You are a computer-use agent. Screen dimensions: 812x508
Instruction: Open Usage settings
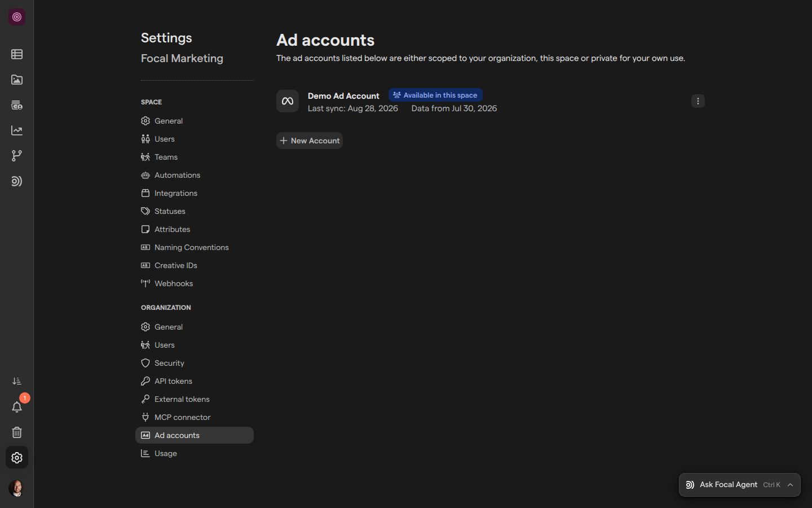click(195, 453)
